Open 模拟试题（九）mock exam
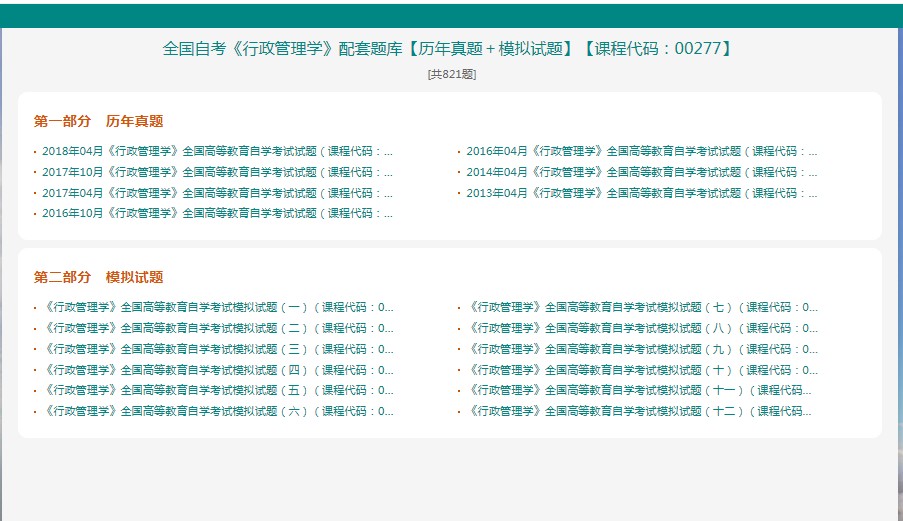Viewport: 903px width, 521px height. tap(643, 349)
